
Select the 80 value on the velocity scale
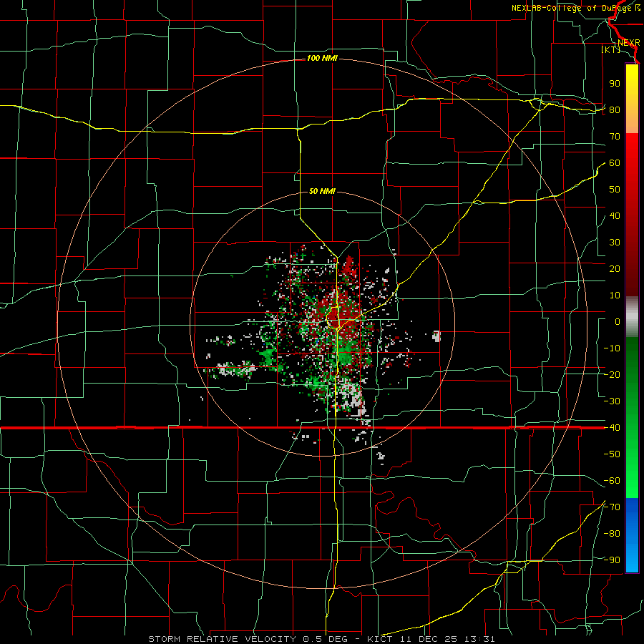[615, 110]
